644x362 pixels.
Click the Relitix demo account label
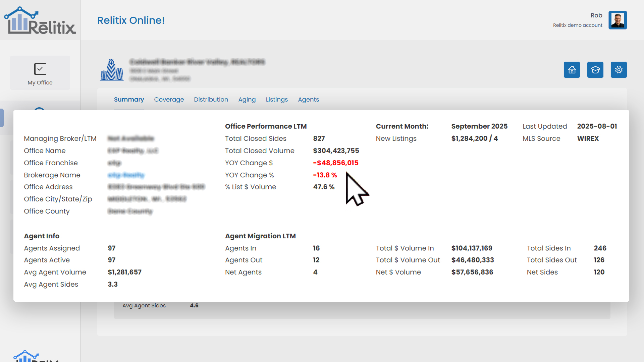click(x=577, y=25)
